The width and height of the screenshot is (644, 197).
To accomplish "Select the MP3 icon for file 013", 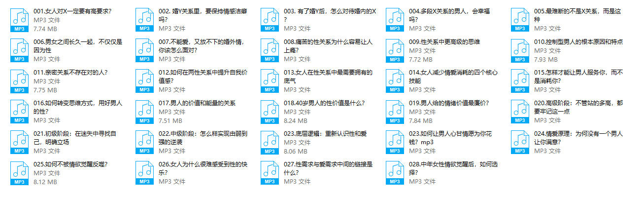I will tap(270, 81).
